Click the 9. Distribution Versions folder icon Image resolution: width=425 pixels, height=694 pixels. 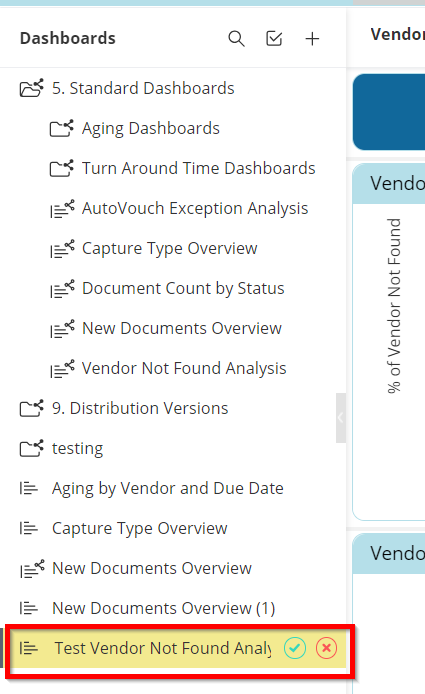tap(32, 408)
